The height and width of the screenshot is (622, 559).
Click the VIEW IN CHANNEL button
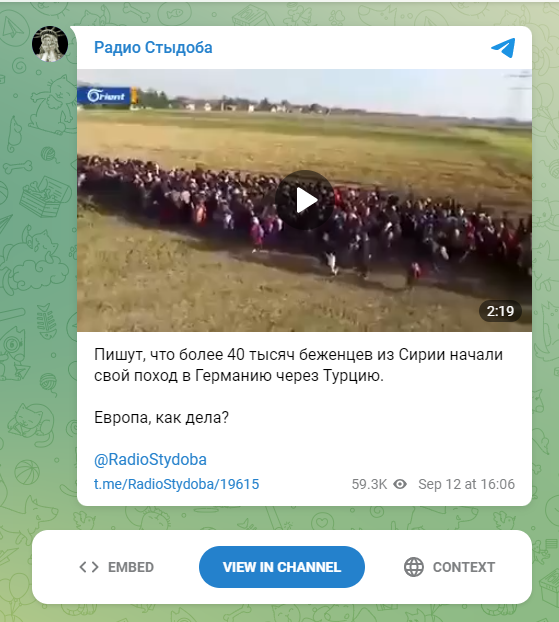pyautogui.click(x=282, y=567)
